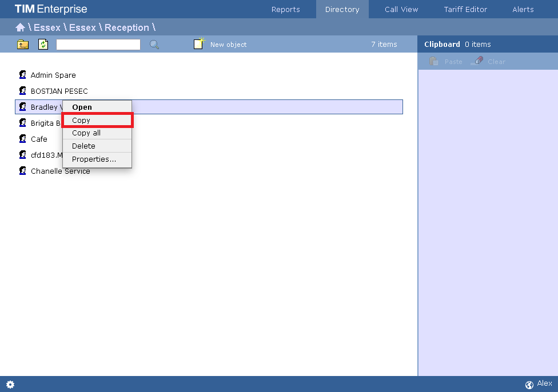Click the directory search text field
Image resolution: width=558 pixels, height=392 pixels.
pyautogui.click(x=98, y=45)
